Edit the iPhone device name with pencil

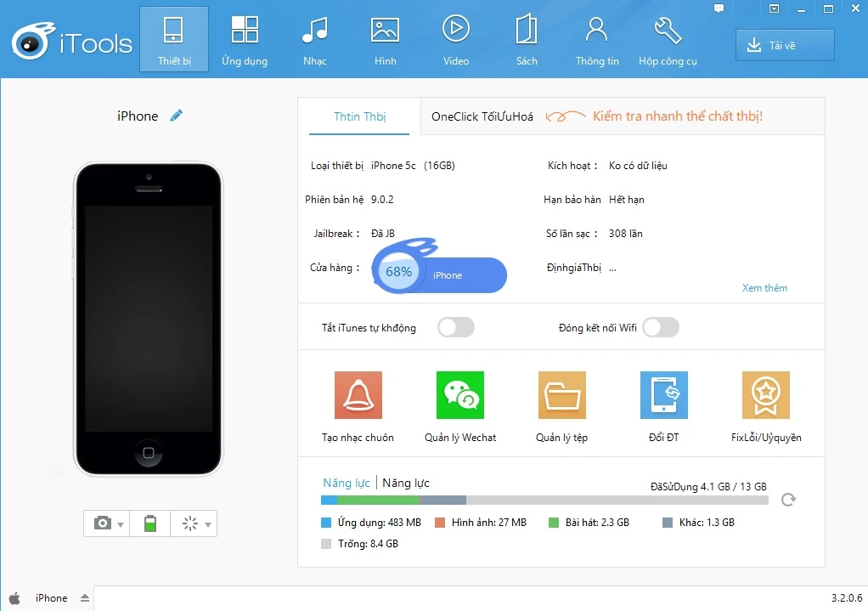[x=176, y=116]
